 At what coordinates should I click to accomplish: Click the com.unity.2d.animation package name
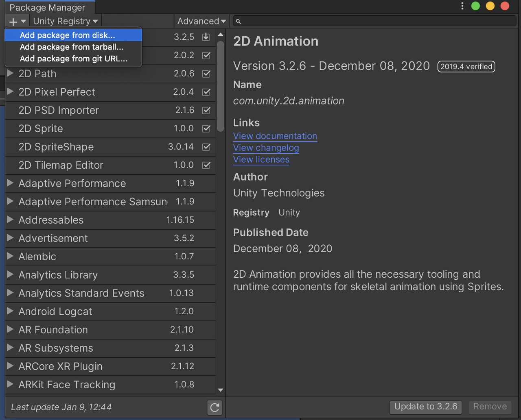tap(289, 101)
